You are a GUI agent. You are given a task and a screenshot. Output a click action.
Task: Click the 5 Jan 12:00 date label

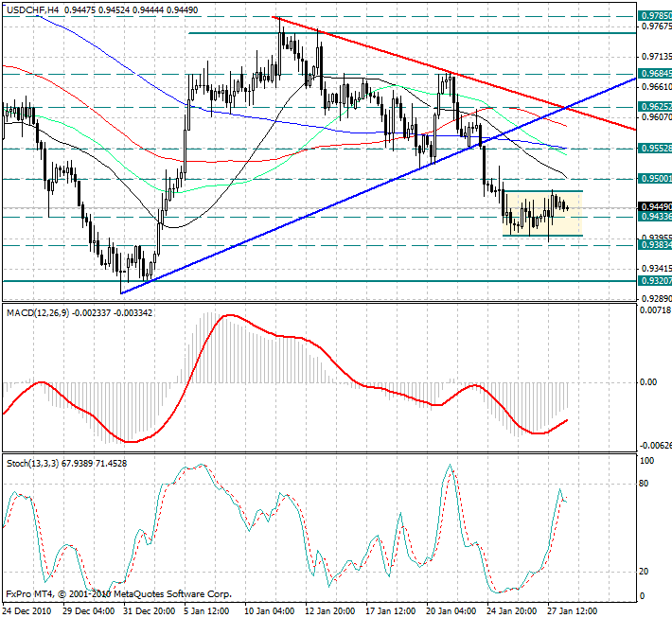coord(206,610)
